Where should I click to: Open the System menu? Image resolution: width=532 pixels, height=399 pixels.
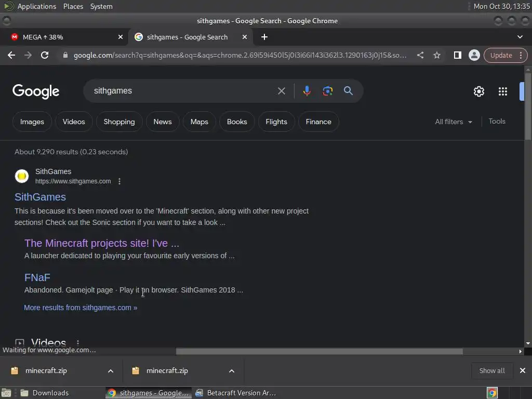click(101, 6)
